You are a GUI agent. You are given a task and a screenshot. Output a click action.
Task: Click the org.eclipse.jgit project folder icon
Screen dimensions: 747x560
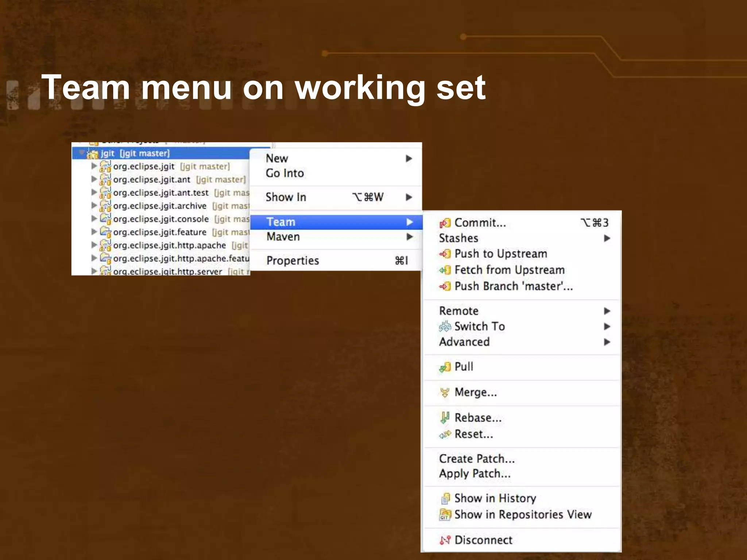105,167
